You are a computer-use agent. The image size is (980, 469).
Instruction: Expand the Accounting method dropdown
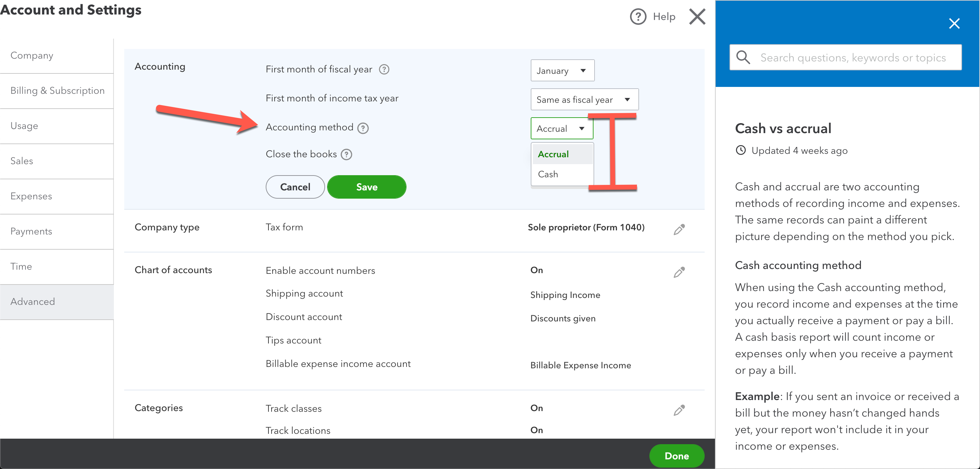tap(561, 129)
